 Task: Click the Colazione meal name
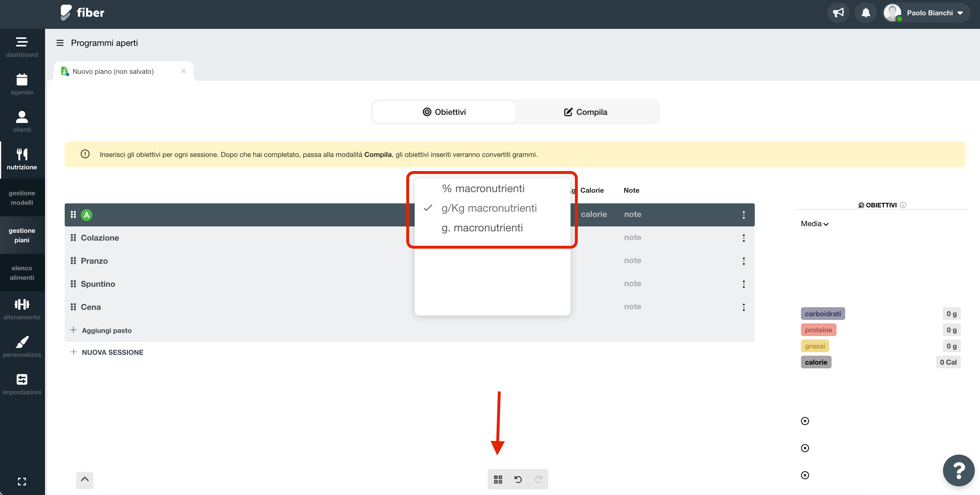tap(100, 238)
